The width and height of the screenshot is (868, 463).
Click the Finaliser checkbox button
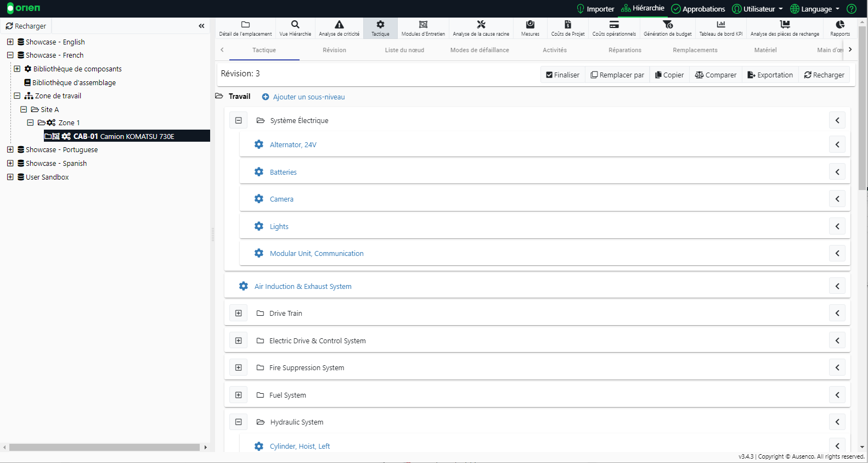pyautogui.click(x=562, y=75)
